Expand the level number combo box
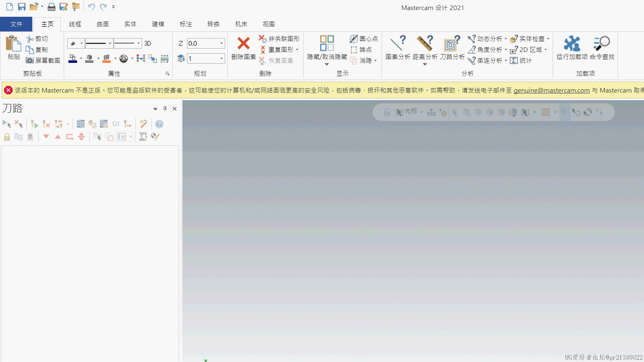The height and width of the screenshot is (362, 644). [222, 58]
